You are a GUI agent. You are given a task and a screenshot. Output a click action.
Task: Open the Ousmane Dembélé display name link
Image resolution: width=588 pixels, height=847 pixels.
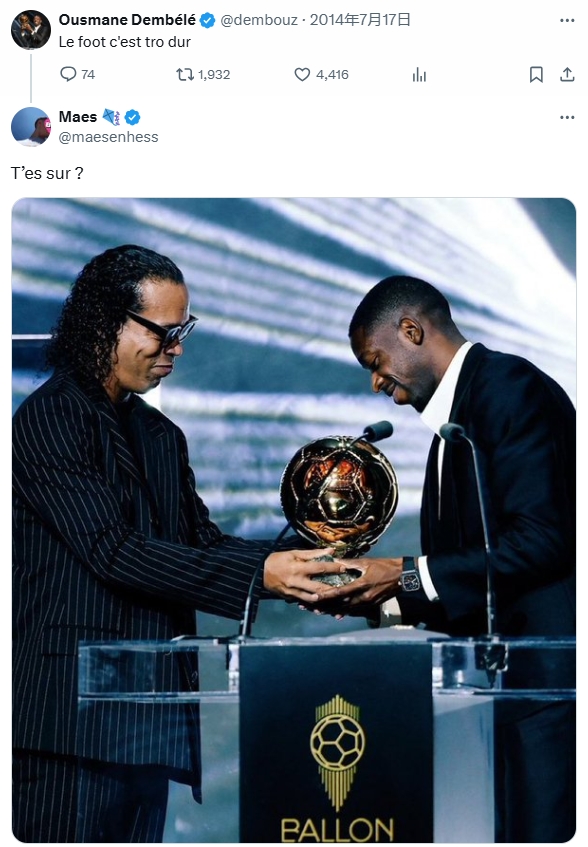[x=127, y=20]
